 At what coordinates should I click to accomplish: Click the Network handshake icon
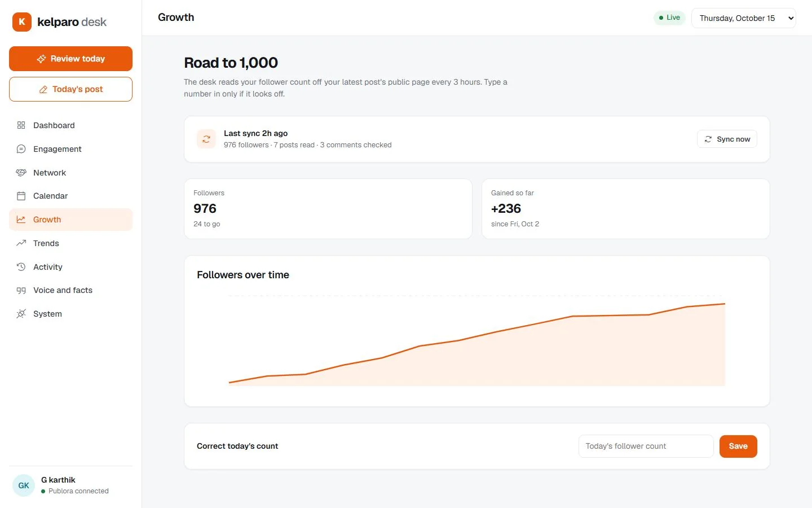[21, 173]
